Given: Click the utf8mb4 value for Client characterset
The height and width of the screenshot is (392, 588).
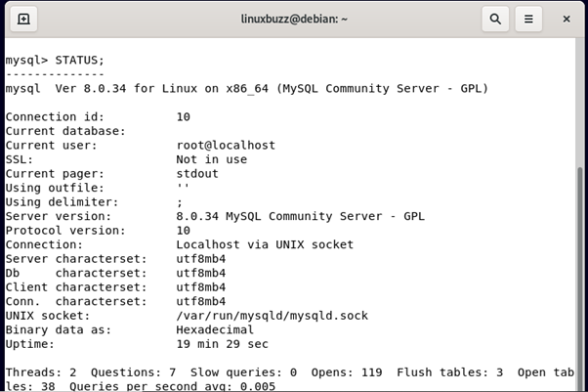Looking at the screenshot, I should click(201, 287).
